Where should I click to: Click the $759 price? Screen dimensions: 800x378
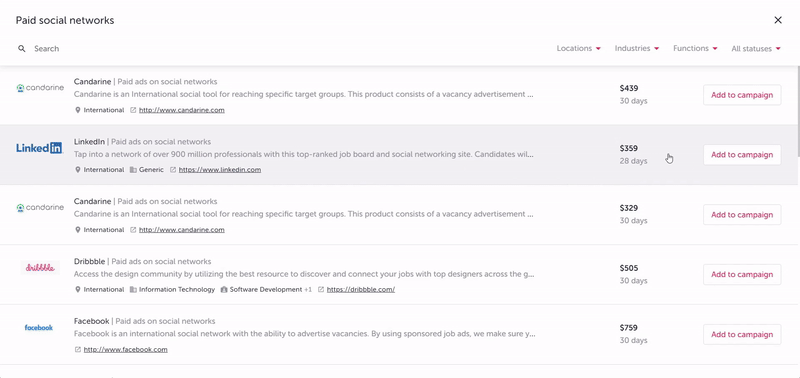pyautogui.click(x=629, y=328)
